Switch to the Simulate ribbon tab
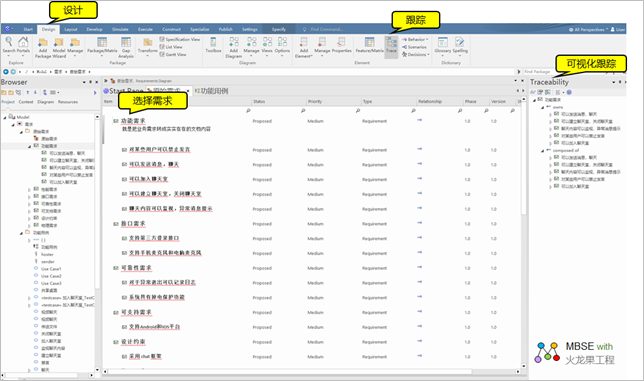 [x=120, y=29]
